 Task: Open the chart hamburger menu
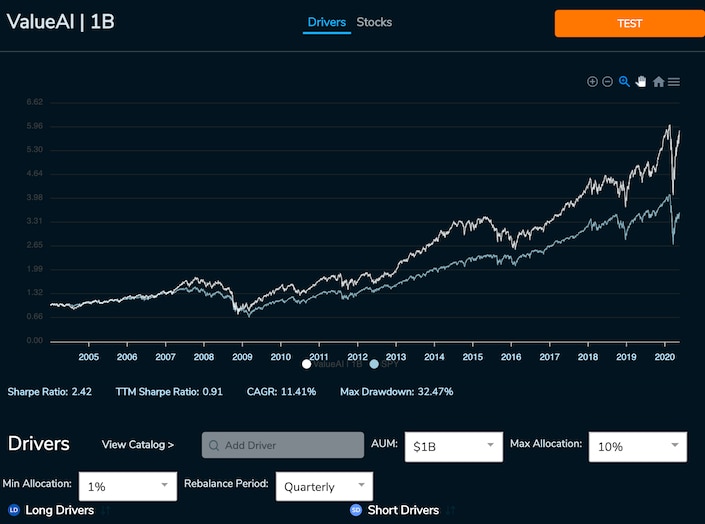pos(674,82)
